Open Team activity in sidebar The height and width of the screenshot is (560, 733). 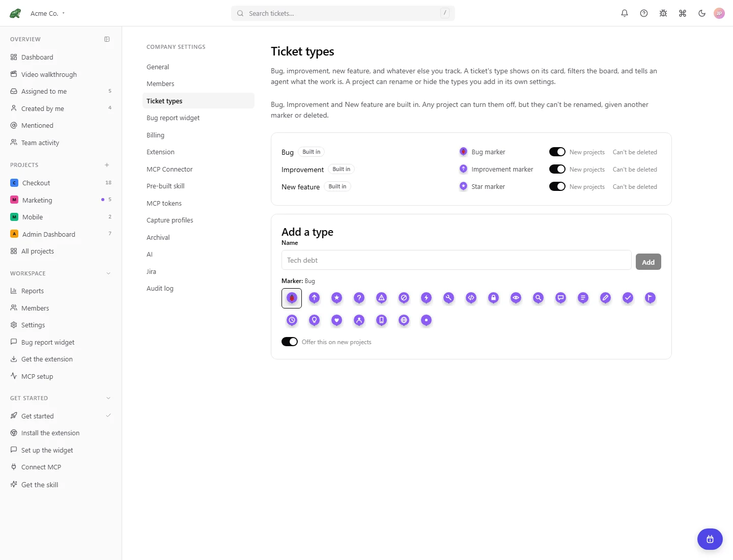tap(61, 143)
